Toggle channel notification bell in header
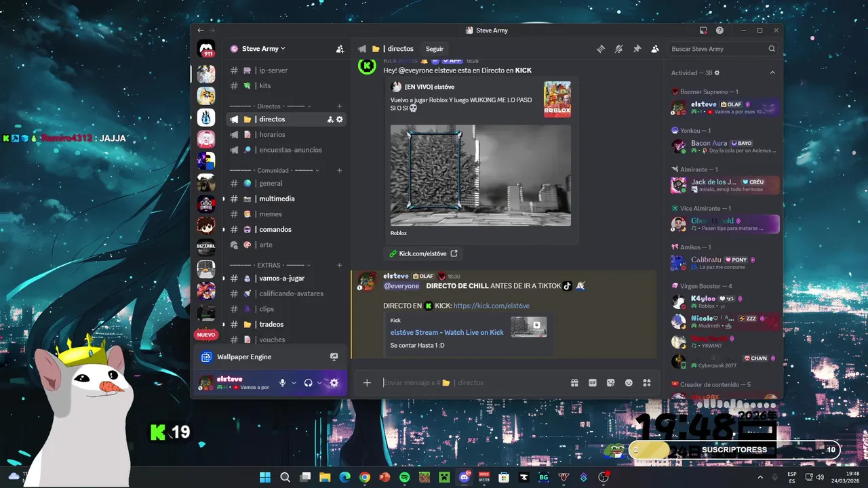The width and height of the screenshot is (868, 488). (x=618, y=49)
